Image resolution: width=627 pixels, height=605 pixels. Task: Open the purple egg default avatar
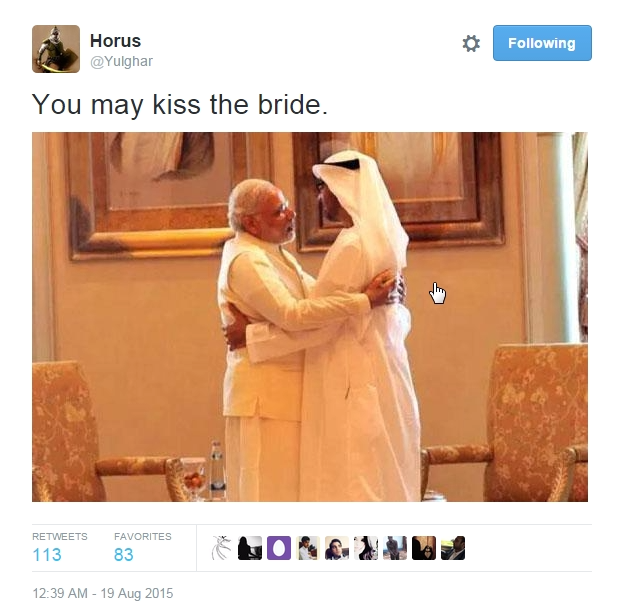tap(279, 548)
